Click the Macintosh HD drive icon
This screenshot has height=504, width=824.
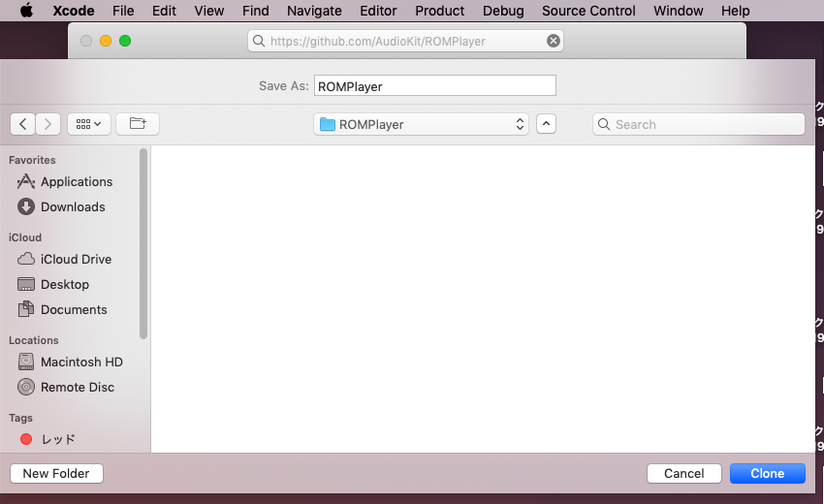point(26,362)
